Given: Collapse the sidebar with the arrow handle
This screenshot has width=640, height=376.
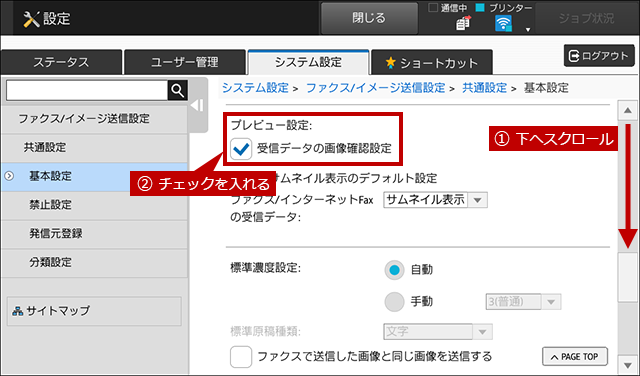Looking at the screenshot, I should pos(198,105).
